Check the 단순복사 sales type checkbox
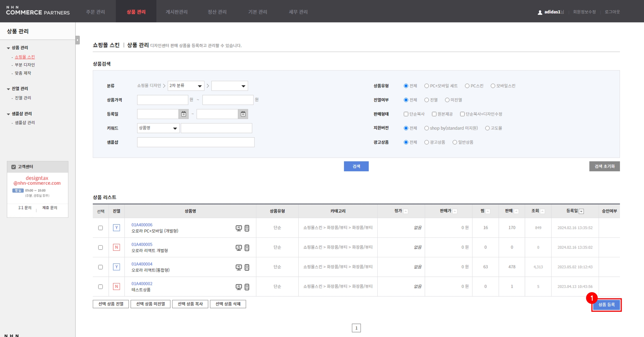Image resolution: width=644 pixels, height=337 pixels. pos(406,114)
